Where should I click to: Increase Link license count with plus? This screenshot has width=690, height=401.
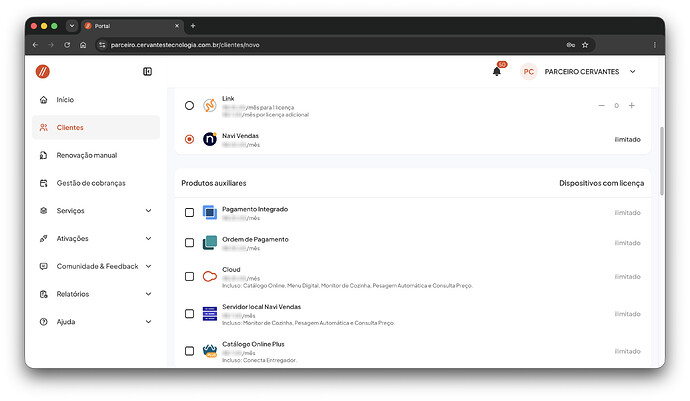point(631,106)
